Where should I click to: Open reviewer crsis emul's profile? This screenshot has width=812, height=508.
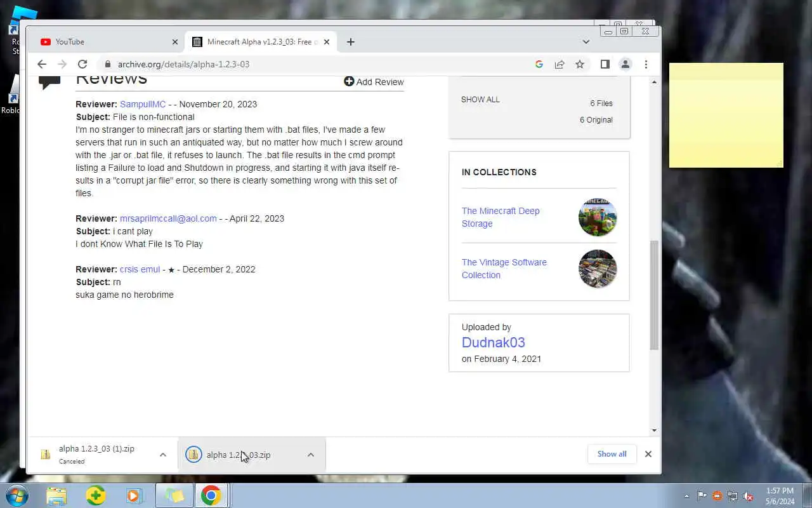click(140, 269)
